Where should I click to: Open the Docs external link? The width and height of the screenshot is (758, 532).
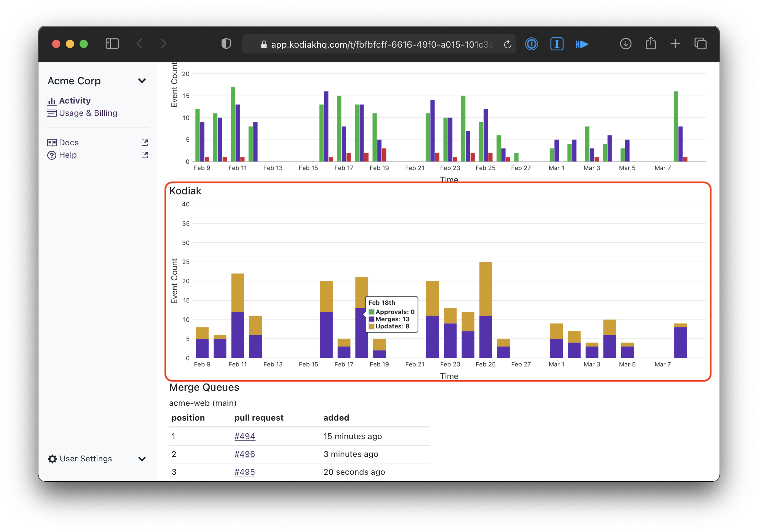click(69, 143)
